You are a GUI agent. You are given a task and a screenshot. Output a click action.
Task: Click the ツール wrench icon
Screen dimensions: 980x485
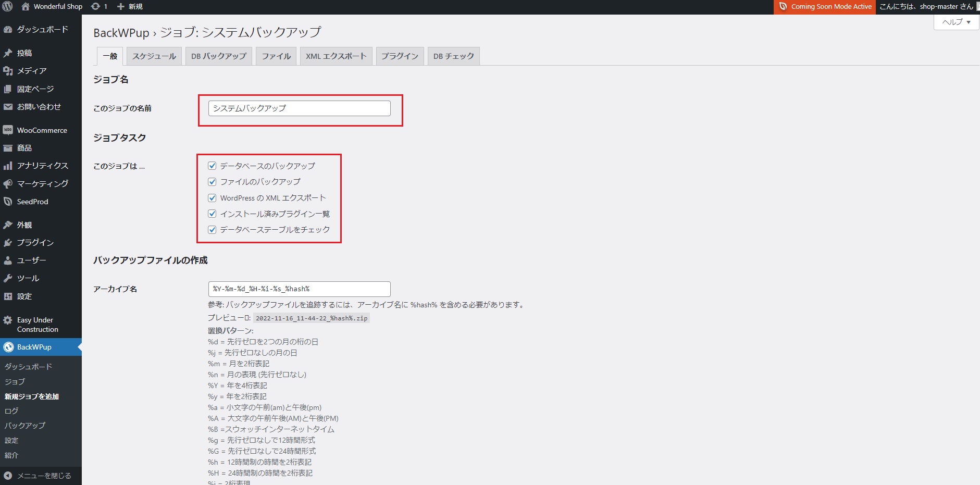click(8, 278)
